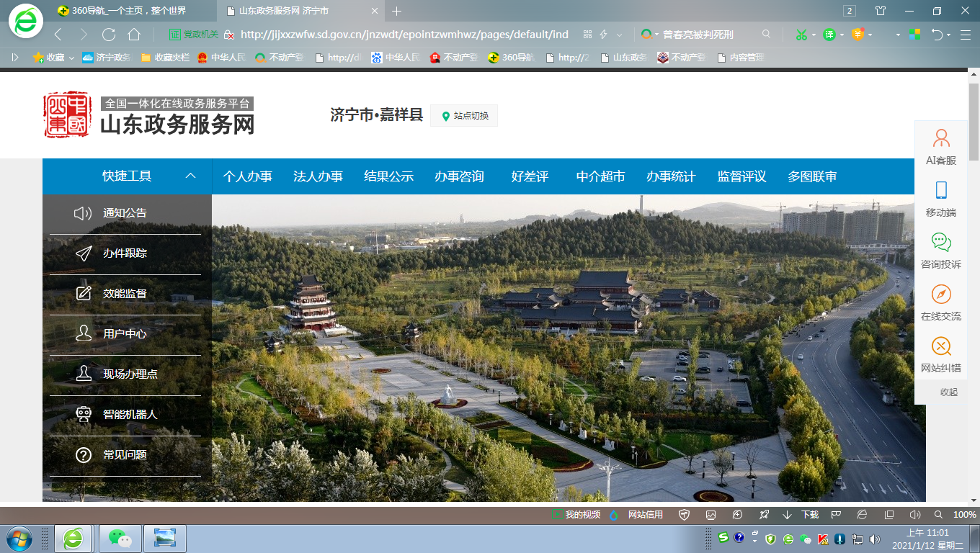The height and width of the screenshot is (553, 980).
Task: Click the 站点切换 site switch button
Action: pyautogui.click(x=464, y=116)
